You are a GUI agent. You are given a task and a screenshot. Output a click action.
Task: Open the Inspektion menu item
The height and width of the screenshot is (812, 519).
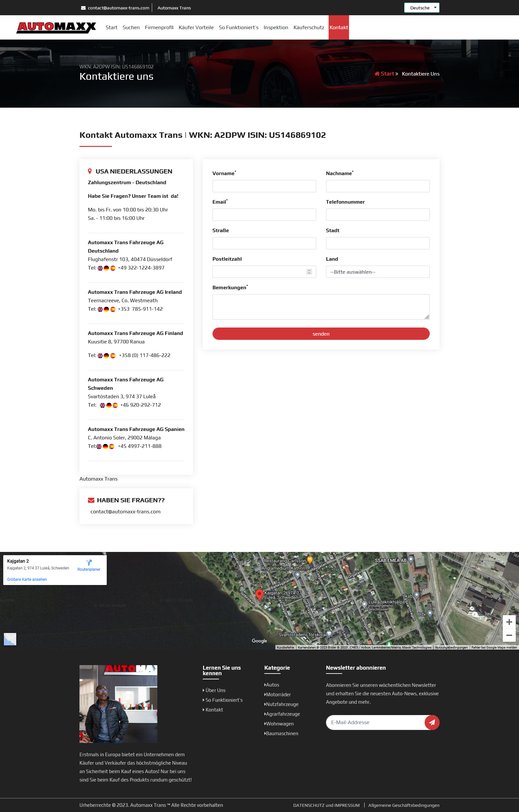pyautogui.click(x=276, y=27)
